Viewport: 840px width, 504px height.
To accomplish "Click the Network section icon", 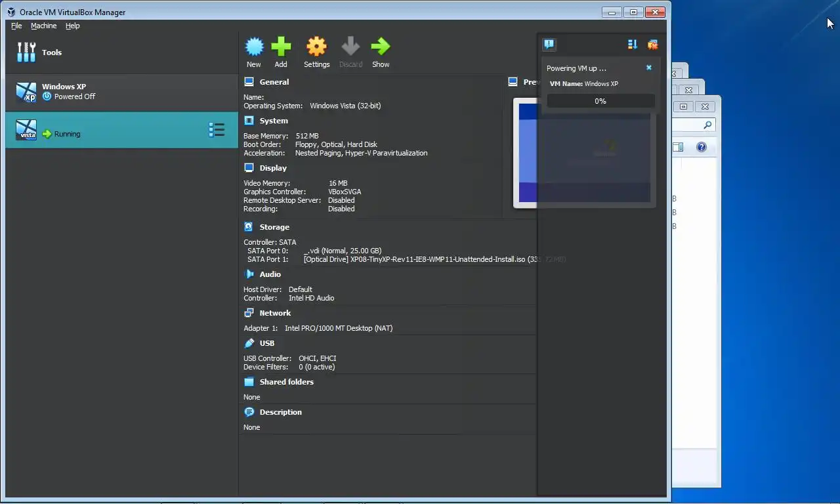I will (249, 313).
